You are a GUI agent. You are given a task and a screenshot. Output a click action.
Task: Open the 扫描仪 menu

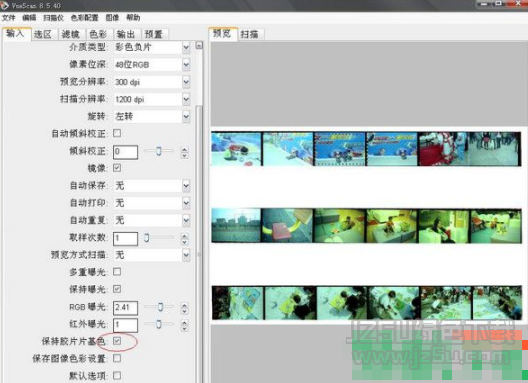coord(53,18)
